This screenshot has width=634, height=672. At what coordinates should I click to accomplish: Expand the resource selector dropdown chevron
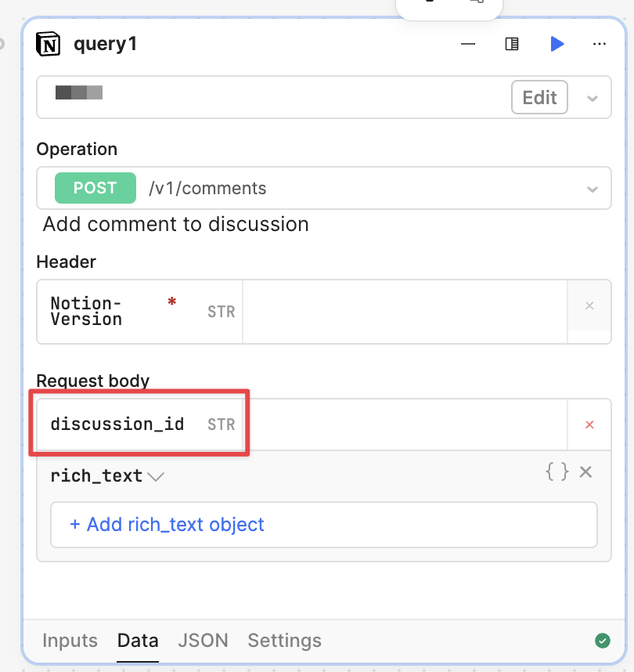coord(593,98)
